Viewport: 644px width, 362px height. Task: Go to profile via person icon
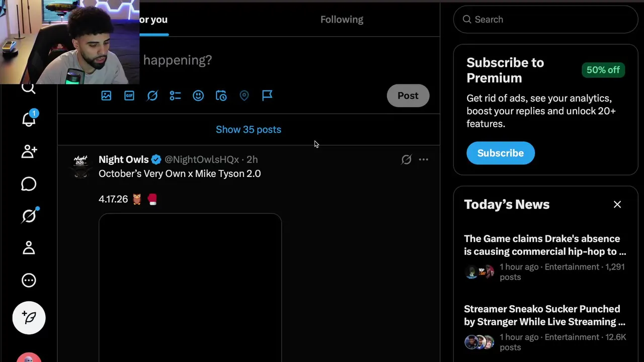click(x=29, y=248)
